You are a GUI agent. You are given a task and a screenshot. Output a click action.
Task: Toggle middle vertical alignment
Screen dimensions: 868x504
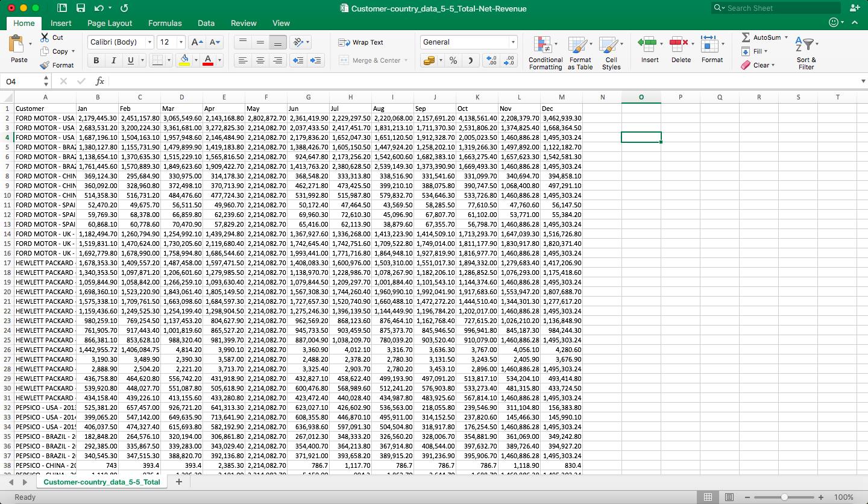click(x=260, y=42)
